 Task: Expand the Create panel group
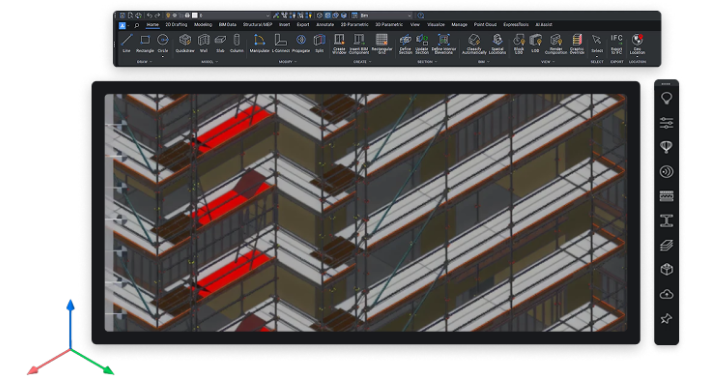[x=362, y=62]
